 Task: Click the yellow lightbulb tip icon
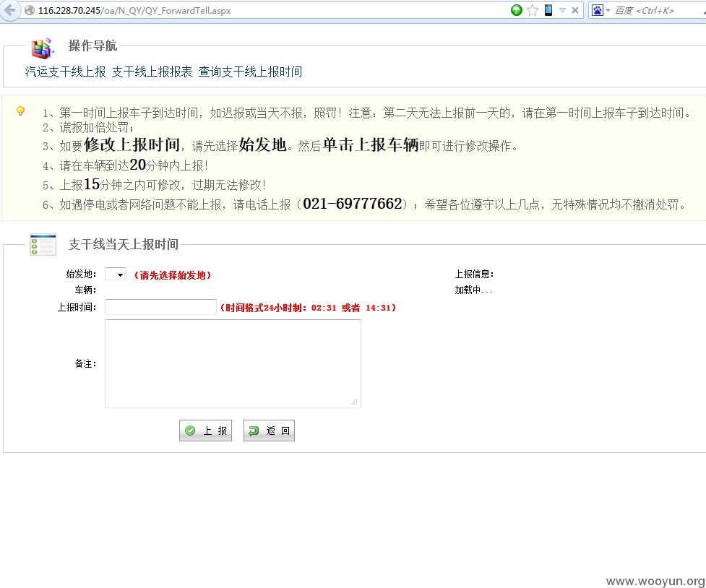(20, 111)
